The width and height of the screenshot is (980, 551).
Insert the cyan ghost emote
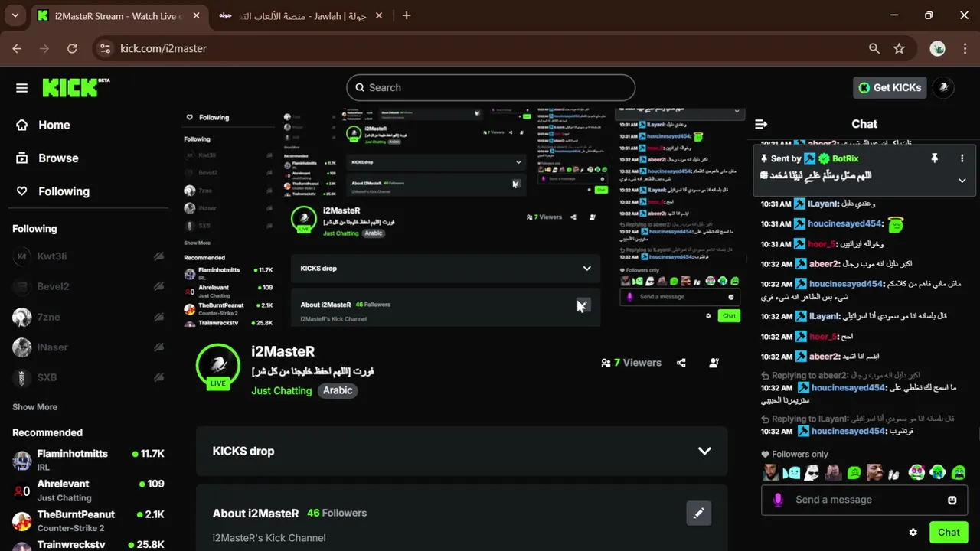(792, 473)
